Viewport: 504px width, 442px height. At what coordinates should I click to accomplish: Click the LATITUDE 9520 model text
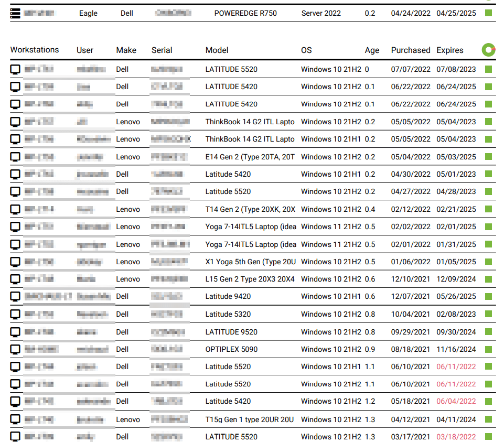(231, 332)
